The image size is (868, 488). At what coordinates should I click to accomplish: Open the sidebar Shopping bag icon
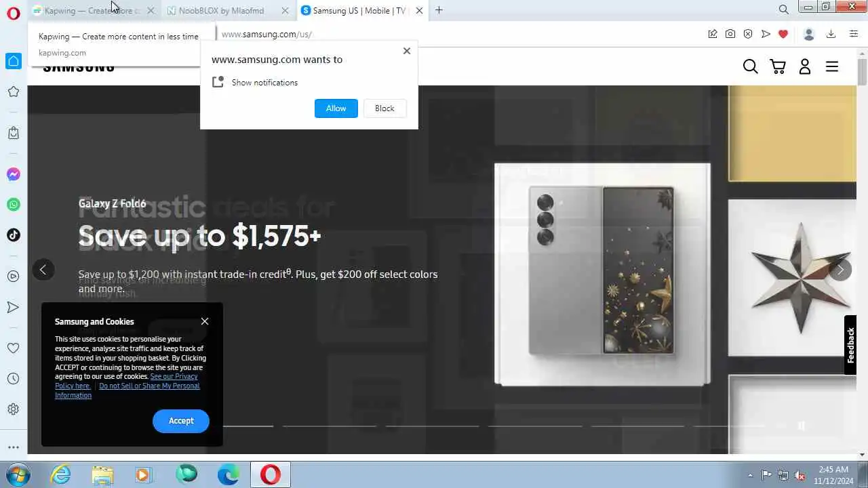coord(14,133)
